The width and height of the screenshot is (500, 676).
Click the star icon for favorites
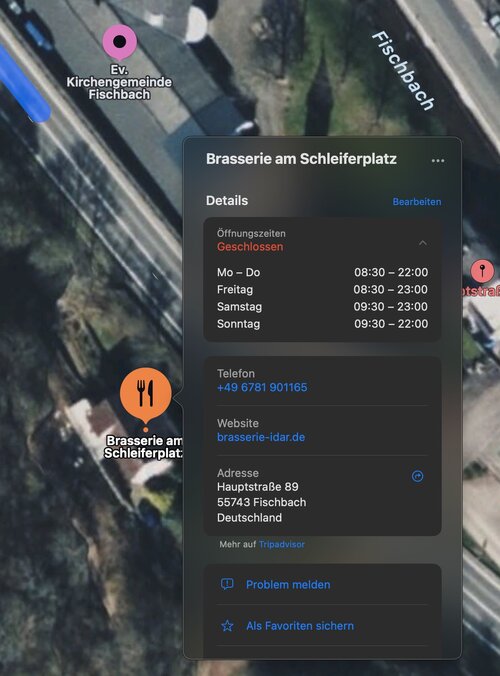click(227, 626)
